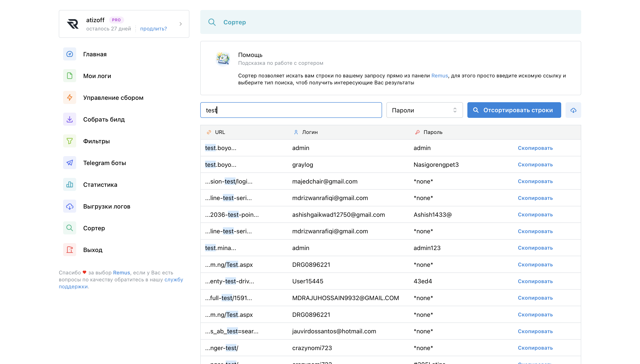Open Выгрузки логов menu item
Screen dimensions: 640x364
pyautogui.click(x=107, y=207)
